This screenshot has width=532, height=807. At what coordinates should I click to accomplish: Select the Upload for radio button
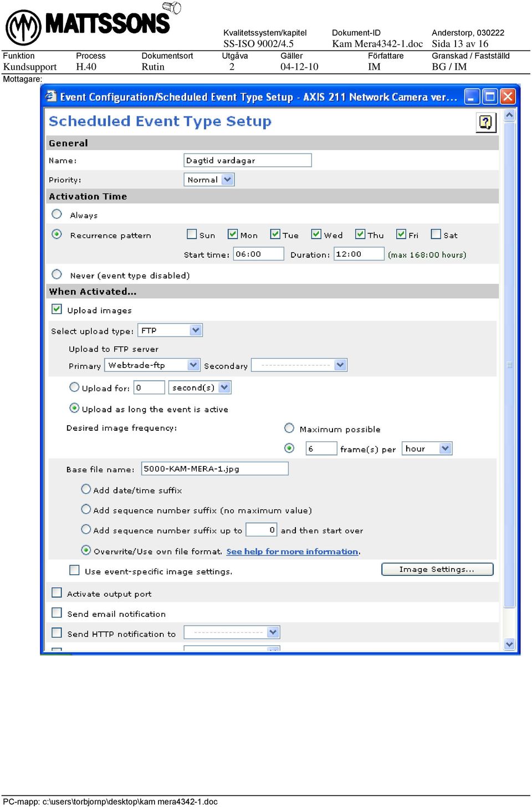[x=74, y=387]
